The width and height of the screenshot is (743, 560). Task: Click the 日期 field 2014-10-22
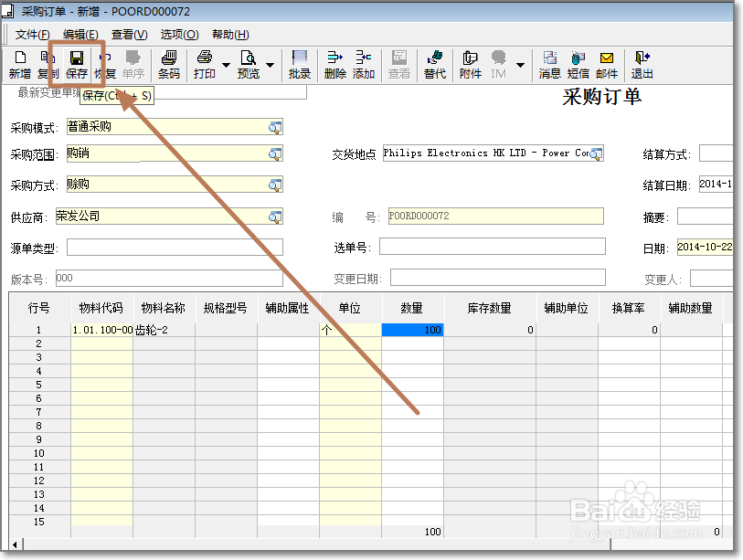tap(706, 247)
